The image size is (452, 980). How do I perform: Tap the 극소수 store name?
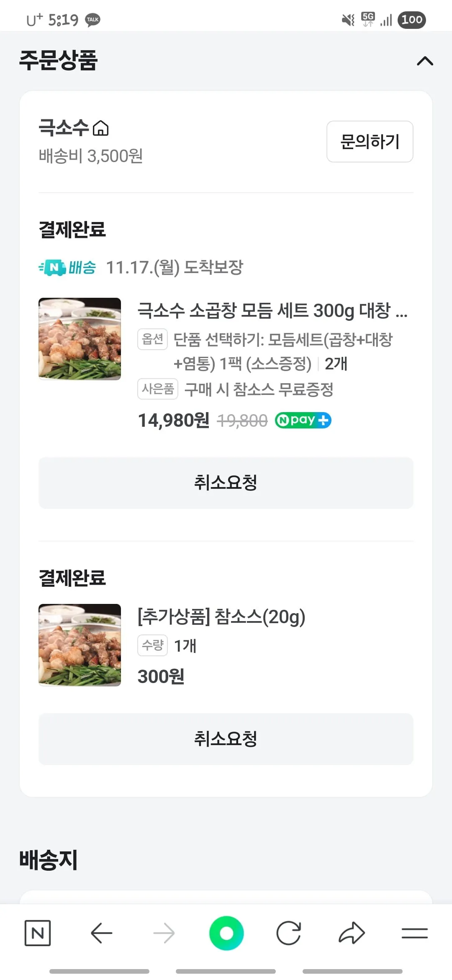64,127
